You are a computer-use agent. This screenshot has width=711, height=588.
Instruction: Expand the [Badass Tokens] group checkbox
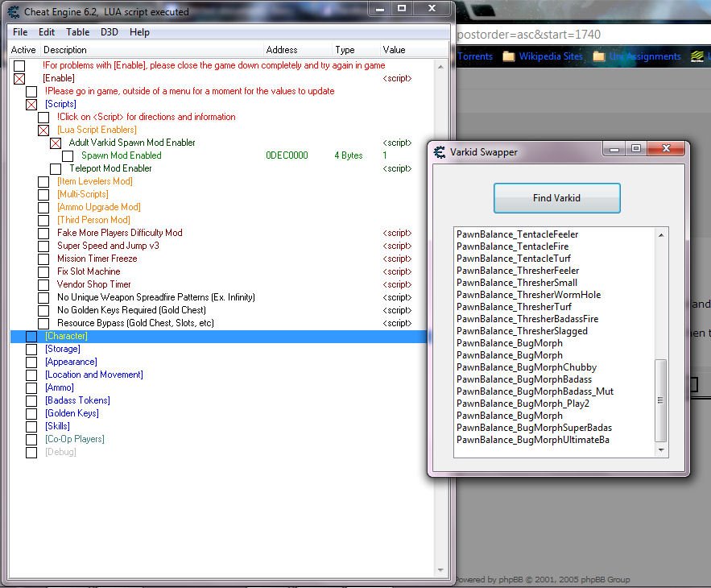(x=31, y=401)
